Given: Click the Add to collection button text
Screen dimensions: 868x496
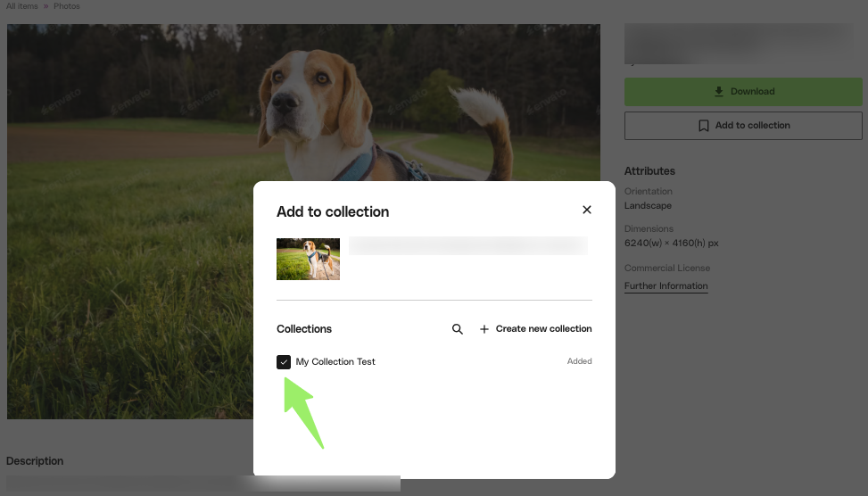Looking at the screenshot, I should click(752, 126).
